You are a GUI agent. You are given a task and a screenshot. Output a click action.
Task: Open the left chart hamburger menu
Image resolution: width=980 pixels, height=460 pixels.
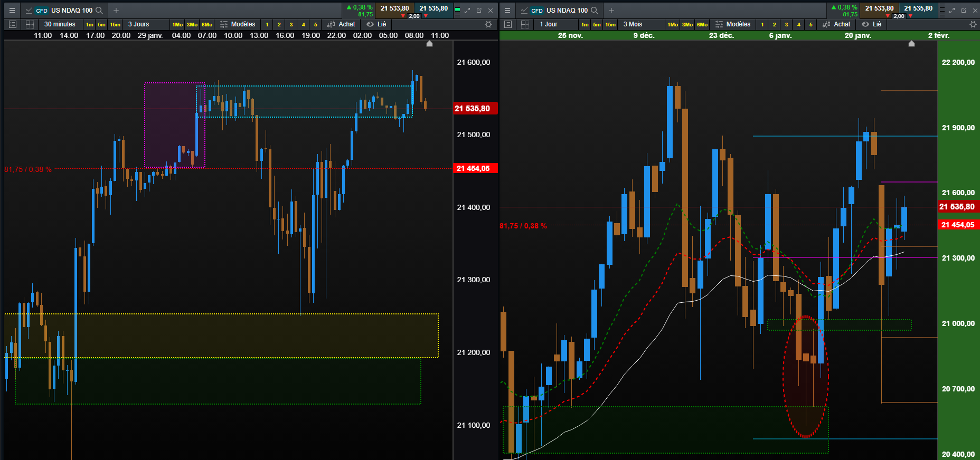(x=12, y=10)
